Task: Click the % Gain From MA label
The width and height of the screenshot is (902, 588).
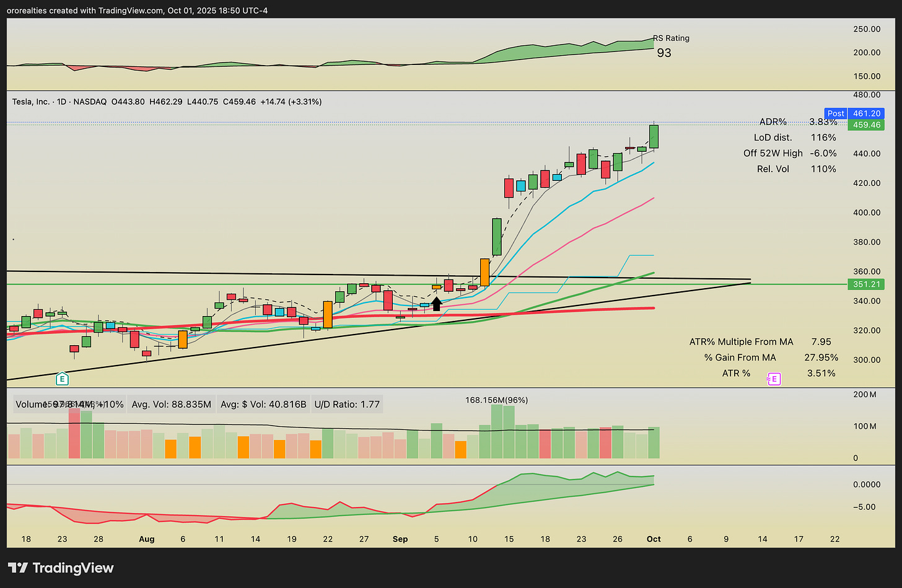Action: pos(740,358)
